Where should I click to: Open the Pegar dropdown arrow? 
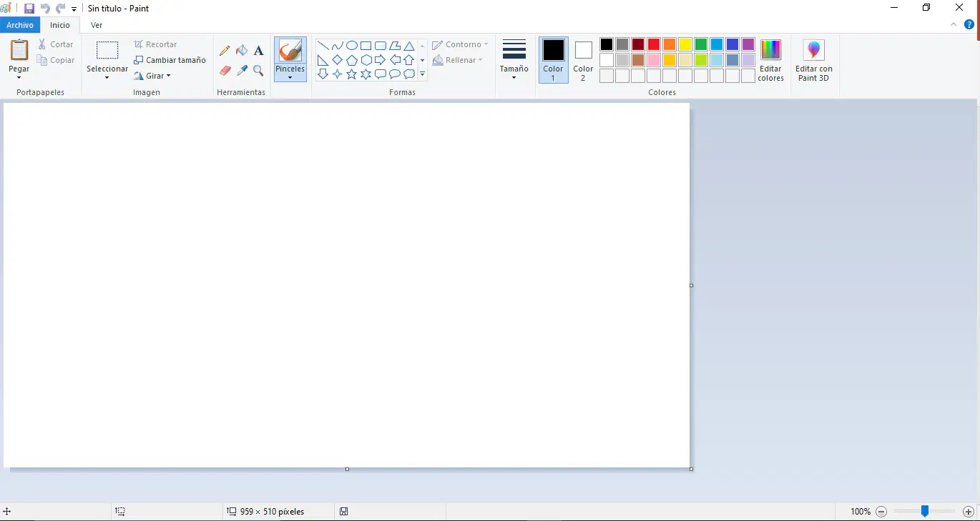pos(19,77)
